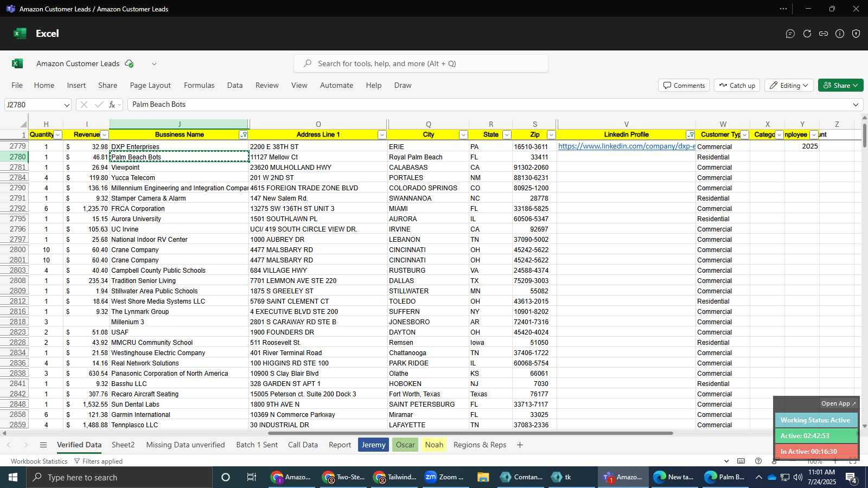The height and width of the screenshot is (488, 868).
Task: Open the Zip column filter dropdown
Action: click(551, 135)
